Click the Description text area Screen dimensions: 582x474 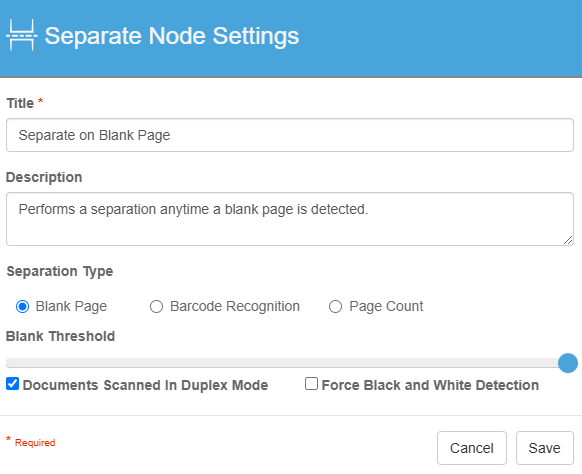[290, 219]
